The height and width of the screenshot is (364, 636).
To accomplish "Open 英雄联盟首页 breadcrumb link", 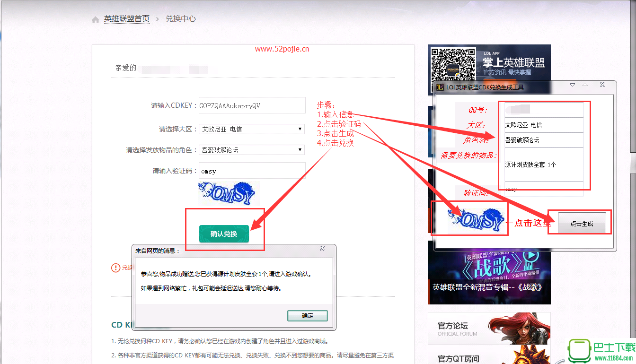I will click(127, 19).
